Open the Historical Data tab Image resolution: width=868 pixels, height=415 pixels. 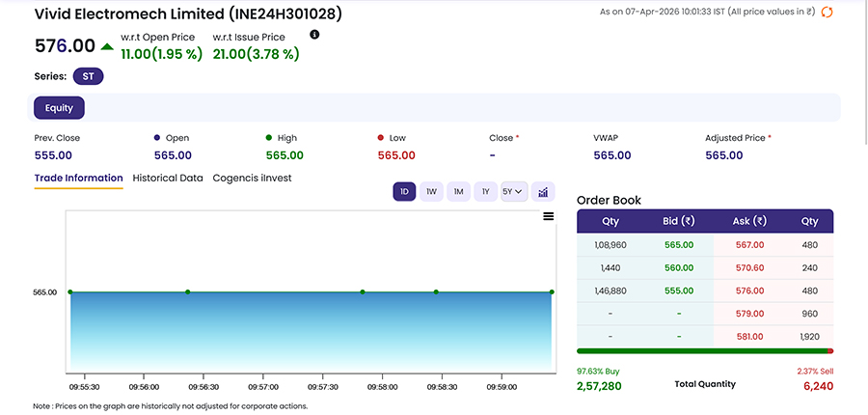coord(168,179)
